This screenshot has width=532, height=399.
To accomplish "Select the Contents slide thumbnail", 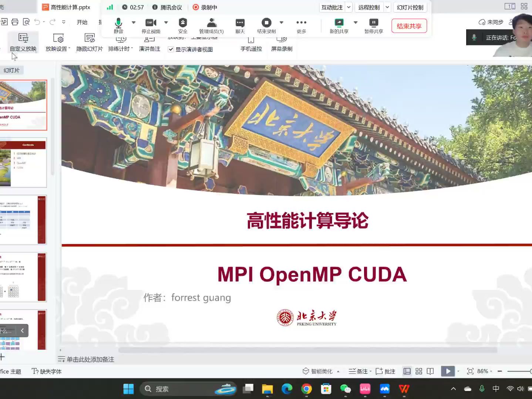I will pyautogui.click(x=23, y=163).
